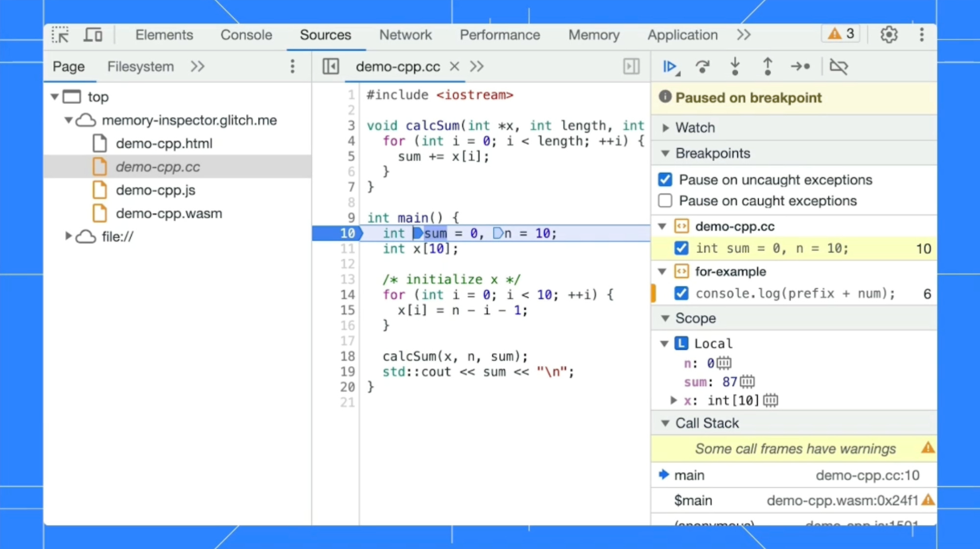The width and height of the screenshot is (980, 549).
Task: Open DevTools settings gear
Action: pos(889,34)
